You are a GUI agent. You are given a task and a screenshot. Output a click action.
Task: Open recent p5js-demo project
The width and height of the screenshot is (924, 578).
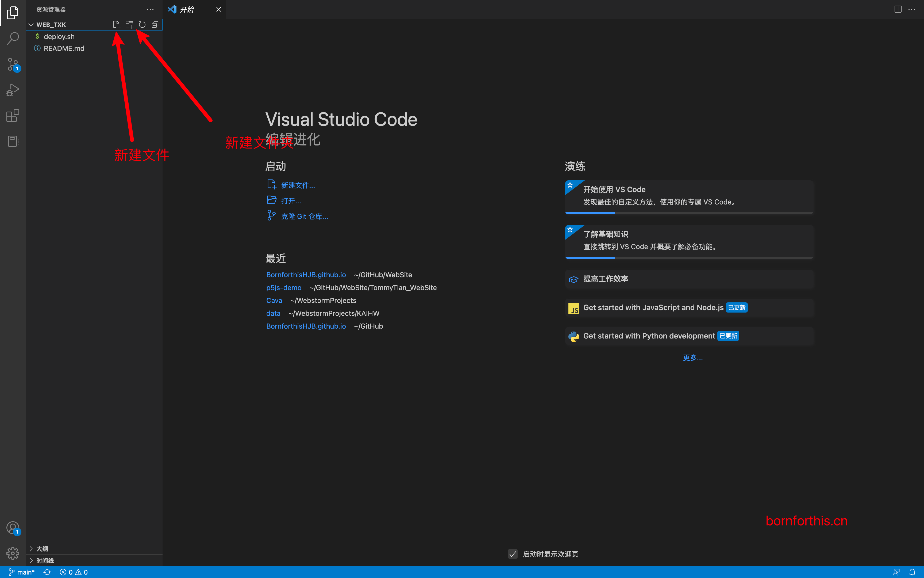click(x=284, y=288)
